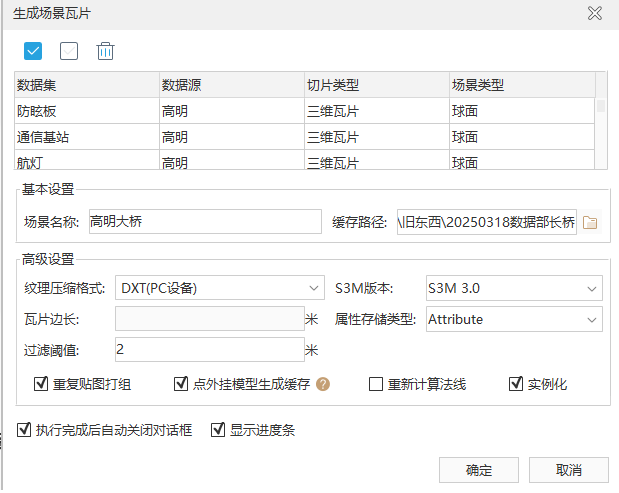The height and width of the screenshot is (493, 619).
Task: Click the trash delete icon
Action: pyautogui.click(x=105, y=50)
